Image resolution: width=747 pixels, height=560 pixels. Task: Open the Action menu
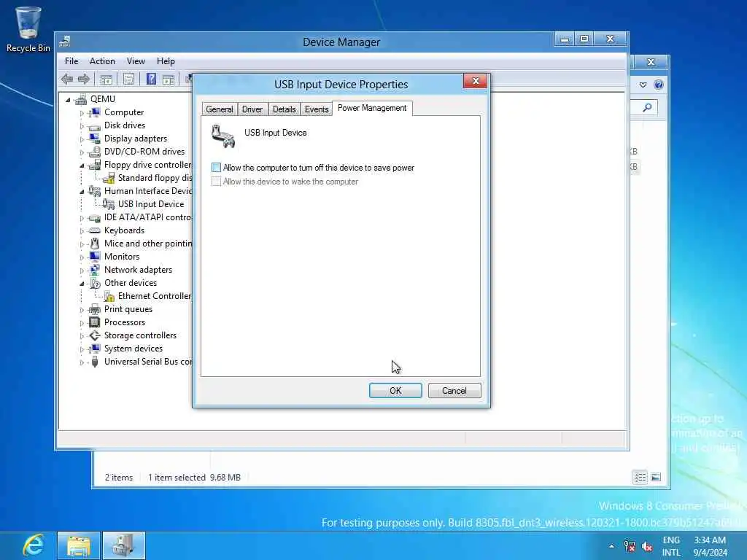[102, 61]
